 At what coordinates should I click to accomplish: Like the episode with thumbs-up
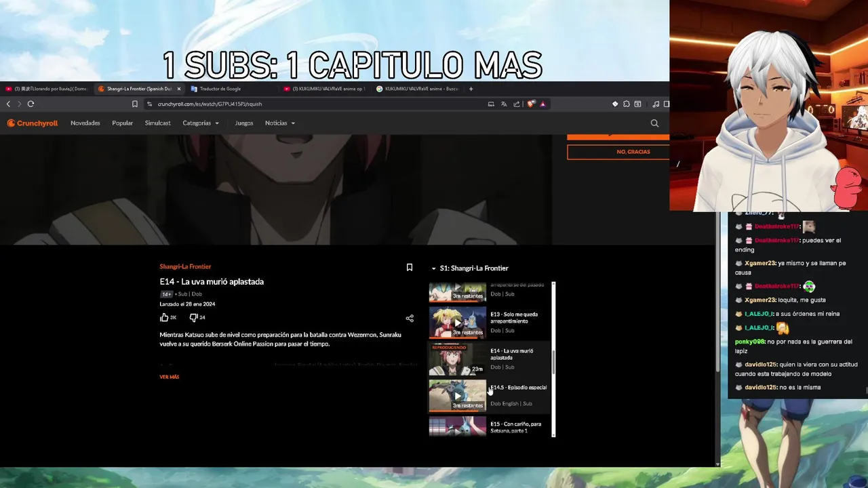[164, 317]
